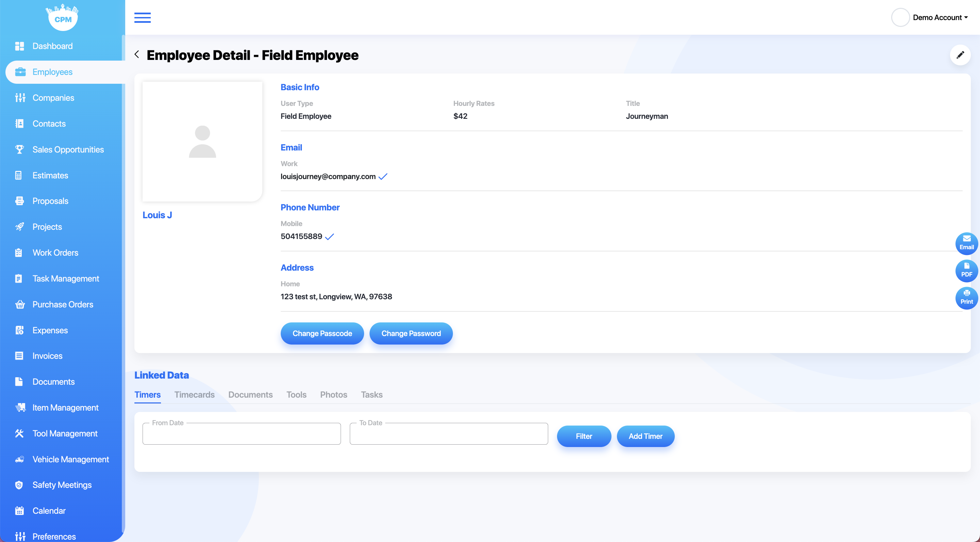
Task: Click the CPM logo
Action: [x=62, y=17]
